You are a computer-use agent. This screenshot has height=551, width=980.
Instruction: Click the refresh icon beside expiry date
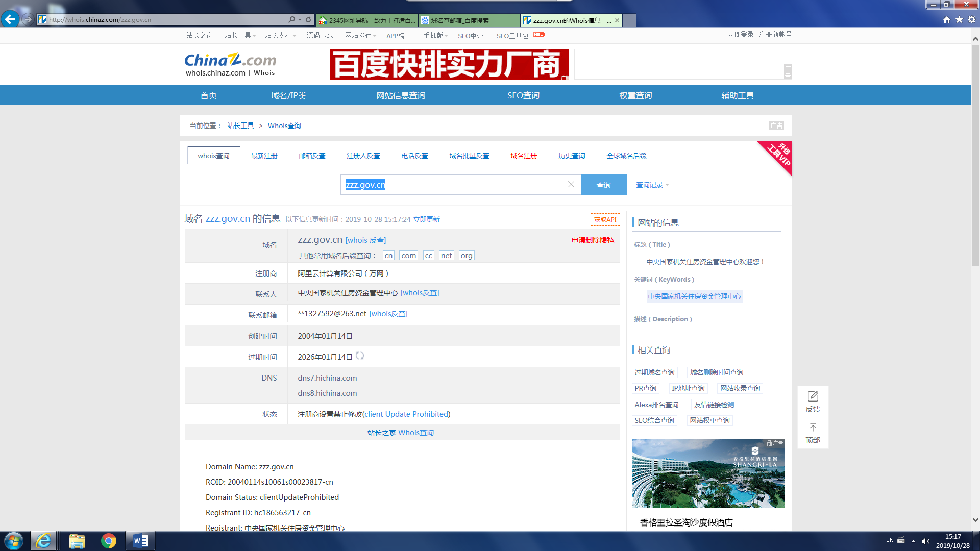[x=360, y=356]
